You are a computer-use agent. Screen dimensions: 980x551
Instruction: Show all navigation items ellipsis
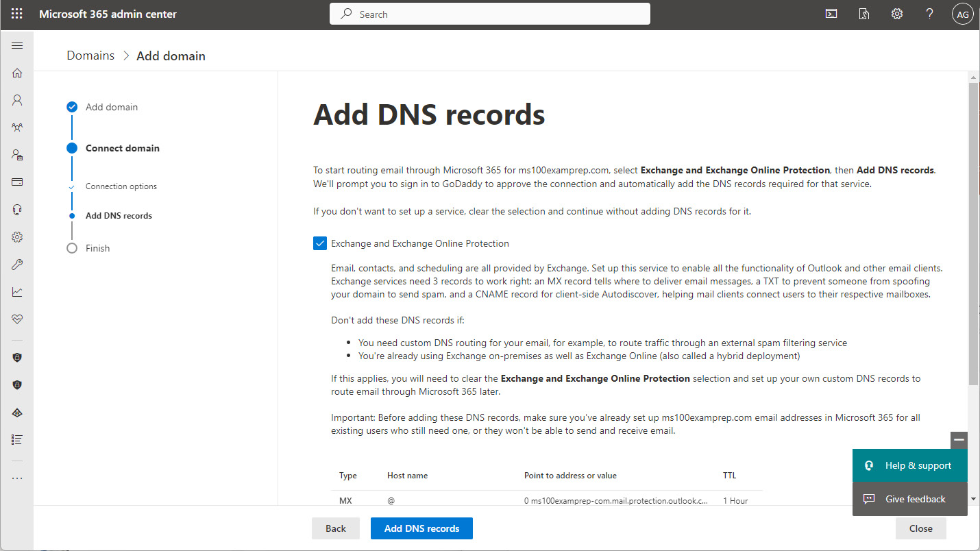click(x=17, y=478)
